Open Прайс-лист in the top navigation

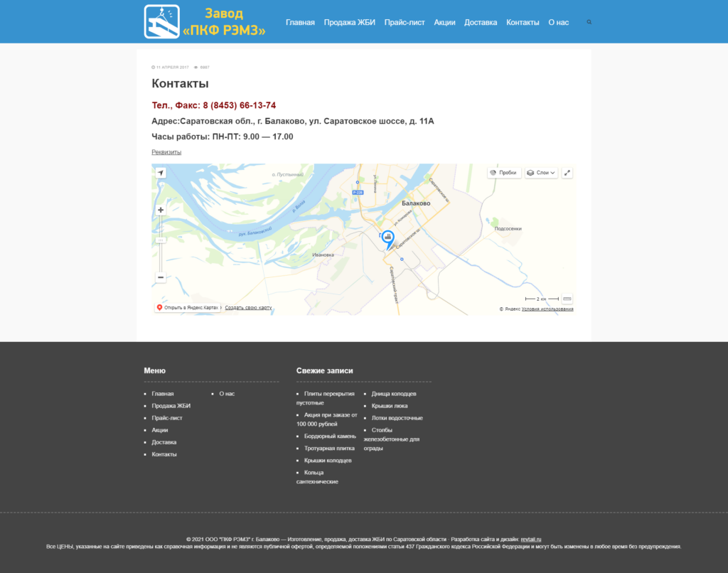click(x=405, y=22)
